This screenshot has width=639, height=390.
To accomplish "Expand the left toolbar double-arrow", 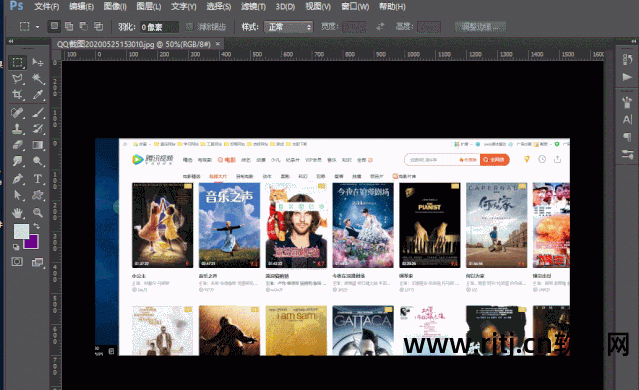I will tap(11, 41).
